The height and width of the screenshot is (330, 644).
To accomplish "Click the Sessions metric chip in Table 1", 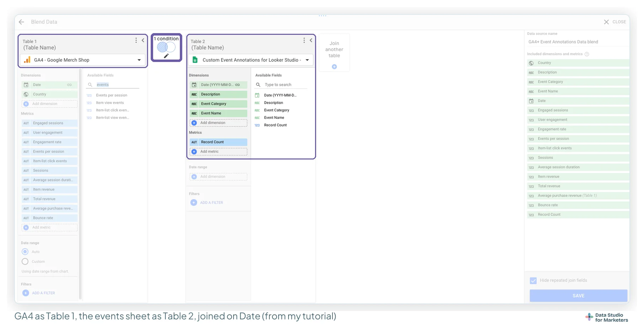I will (x=50, y=170).
